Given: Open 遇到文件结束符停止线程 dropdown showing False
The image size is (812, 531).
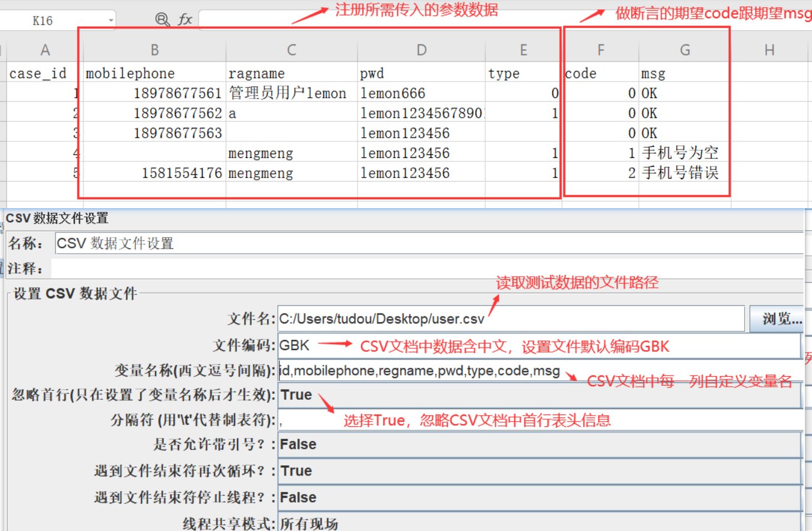Looking at the screenshot, I should tap(539, 498).
